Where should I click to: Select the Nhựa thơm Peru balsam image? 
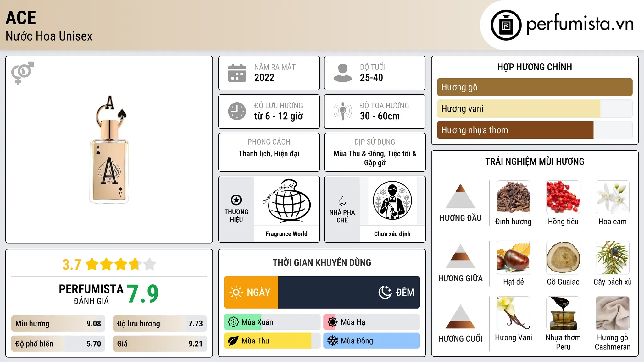click(563, 313)
